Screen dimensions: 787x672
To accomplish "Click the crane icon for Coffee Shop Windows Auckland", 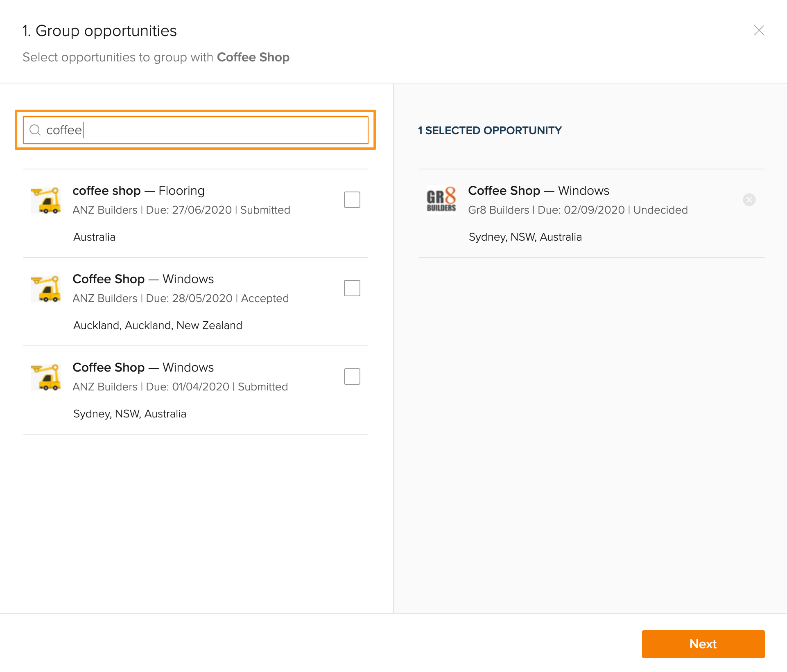I will (47, 289).
